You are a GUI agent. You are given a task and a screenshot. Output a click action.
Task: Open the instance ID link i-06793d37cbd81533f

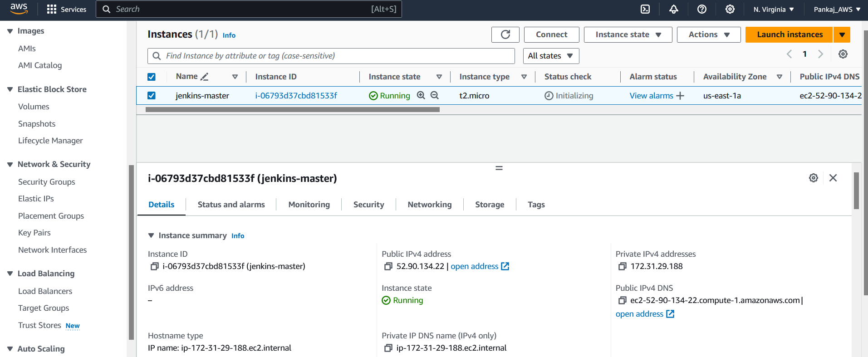point(296,96)
